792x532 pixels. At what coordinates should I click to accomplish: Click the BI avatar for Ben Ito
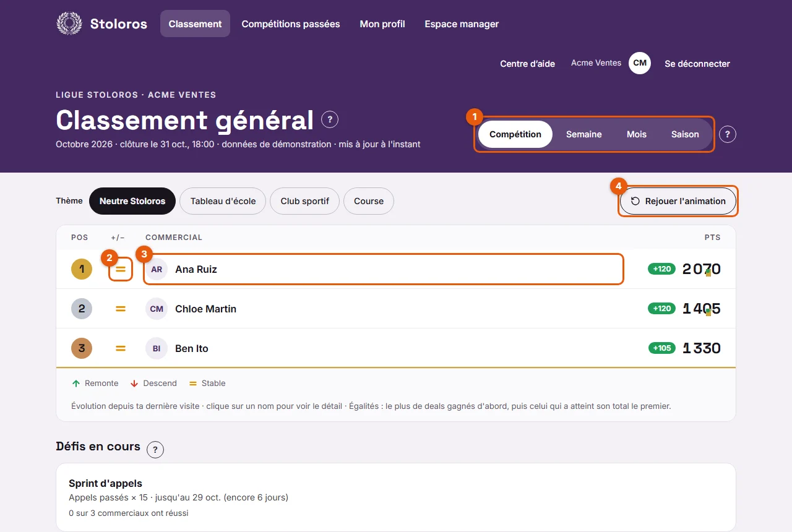[157, 348]
